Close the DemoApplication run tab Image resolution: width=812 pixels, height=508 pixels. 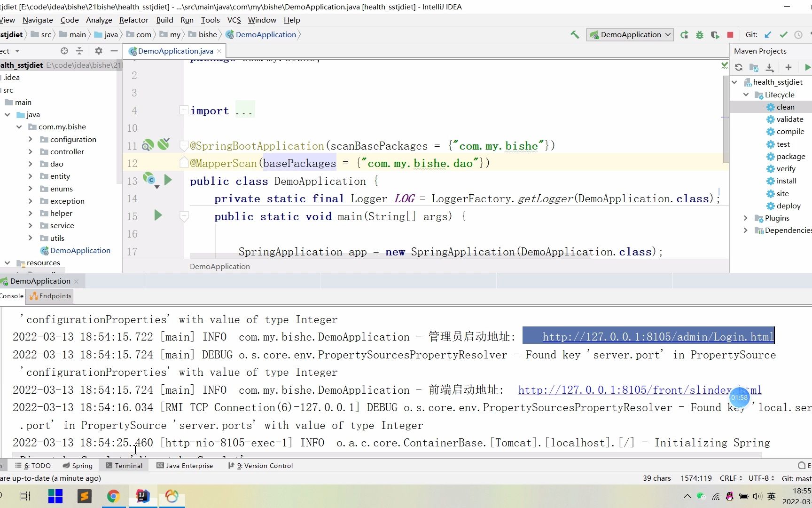(76, 281)
